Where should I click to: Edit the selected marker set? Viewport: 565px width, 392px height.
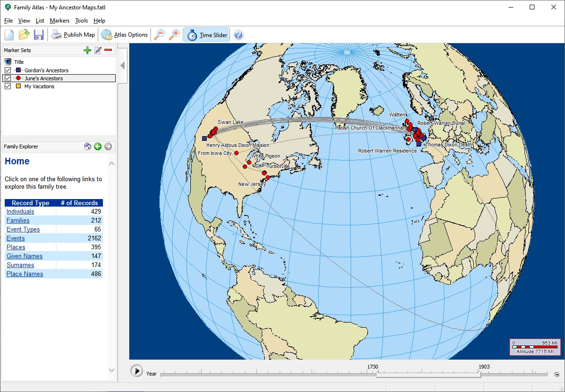pyautogui.click(x=98, y=50)
